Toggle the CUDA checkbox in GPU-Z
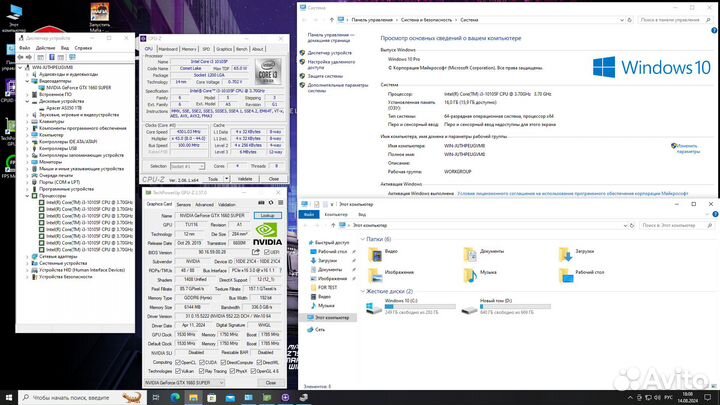720x405 pixels. pos(202,362)
